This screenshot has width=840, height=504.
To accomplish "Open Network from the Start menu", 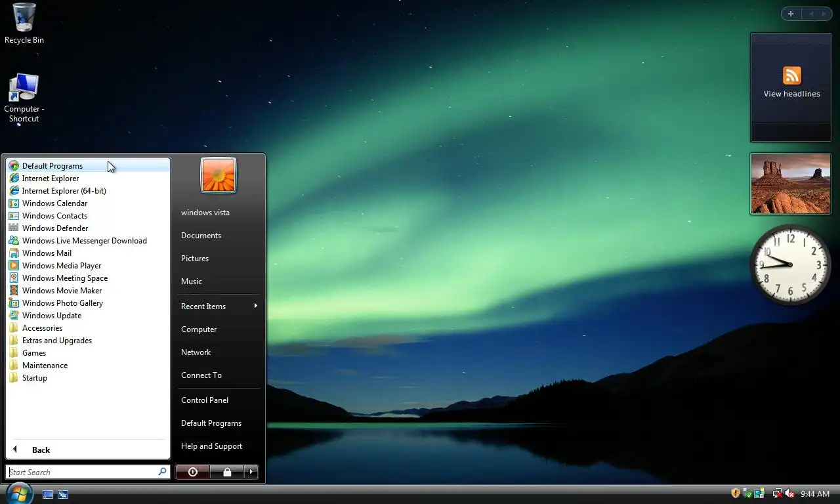I will pos(196,352).
